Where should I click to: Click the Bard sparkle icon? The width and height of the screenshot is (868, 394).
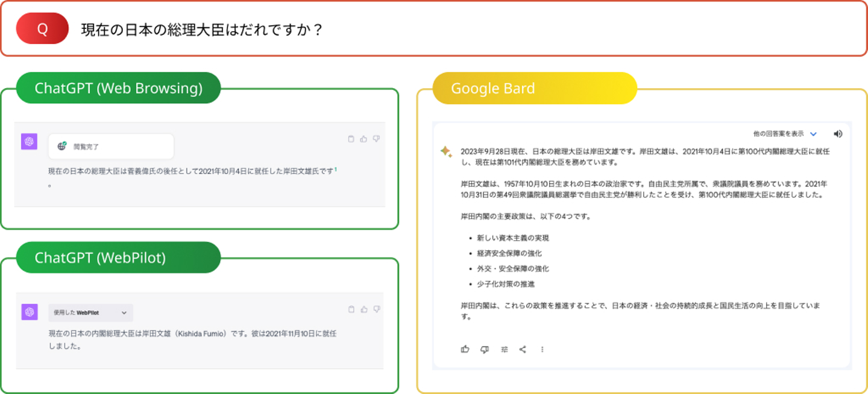pyautogui.click(x=445, y=151)
